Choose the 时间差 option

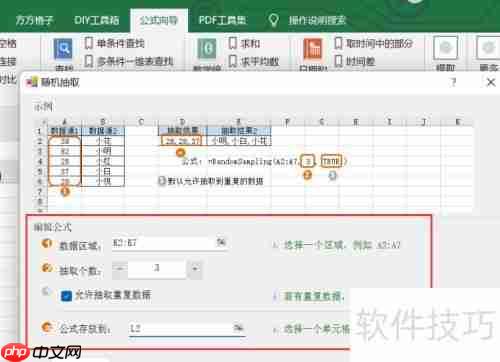point(355,61)
